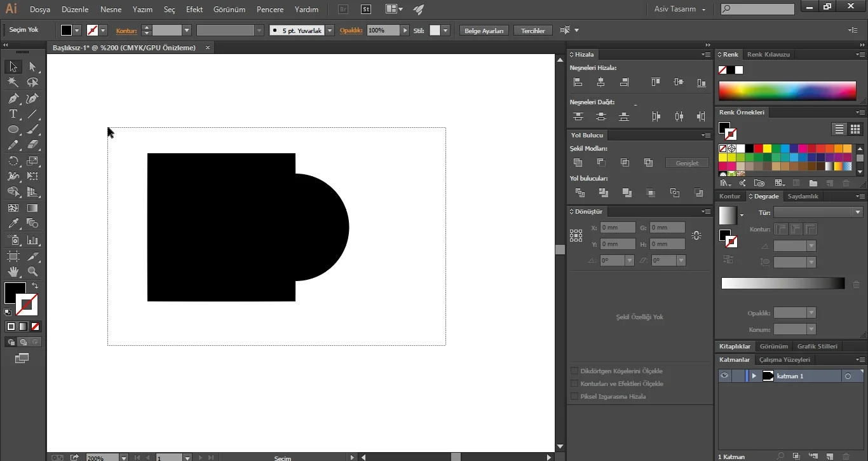Swap fill and stroke arrows icon

click(35, 286)
